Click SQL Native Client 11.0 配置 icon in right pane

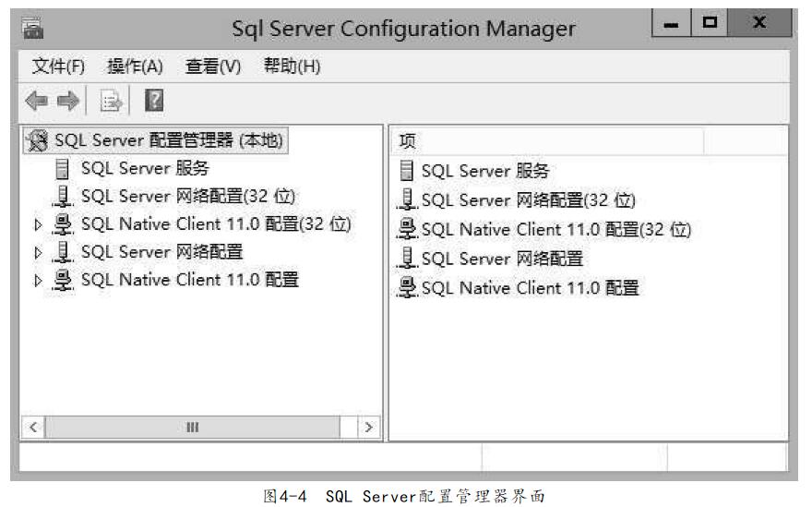(407, 287)
